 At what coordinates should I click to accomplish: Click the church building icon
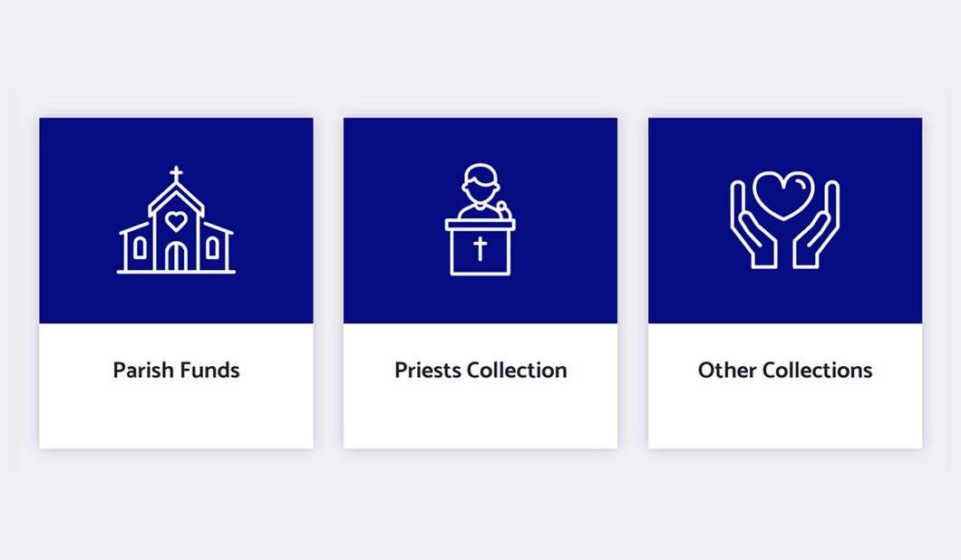point(176,220)
